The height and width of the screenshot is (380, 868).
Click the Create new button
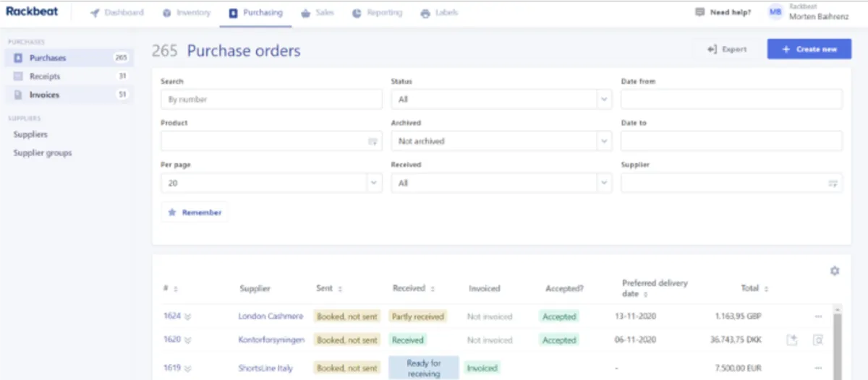click(x=809, y=49)
